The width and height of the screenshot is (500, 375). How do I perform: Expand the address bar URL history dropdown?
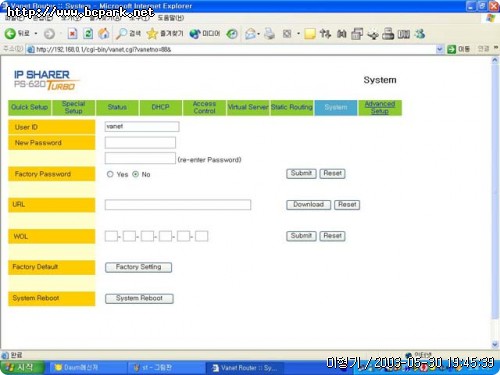pyautogui.click(x=440, y=49)
